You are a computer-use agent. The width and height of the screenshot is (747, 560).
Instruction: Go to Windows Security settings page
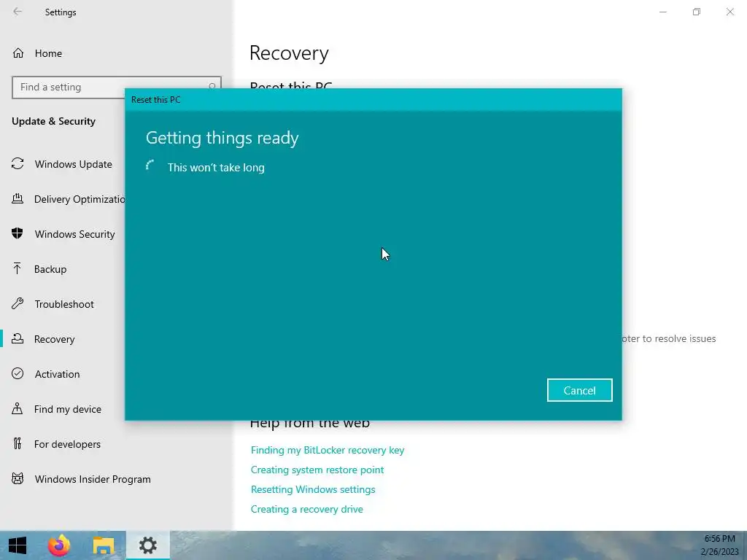pyautogui.click(x=75, y=234)
